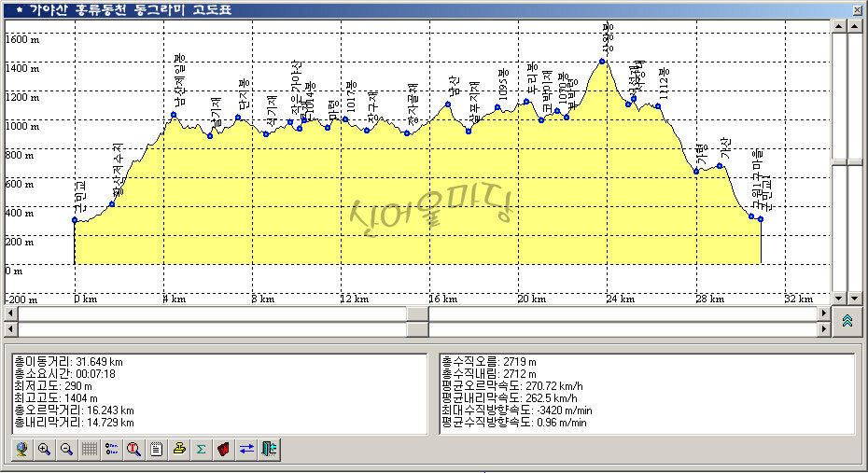Click the 262.5 km/h downhill speed line

click(x=510, y=398)
